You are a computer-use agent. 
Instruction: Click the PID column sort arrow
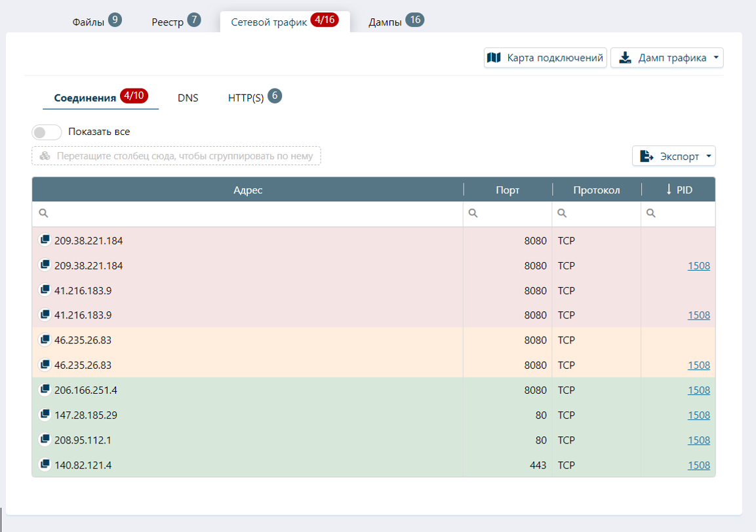pyautogui.click(x=669, y=189)
